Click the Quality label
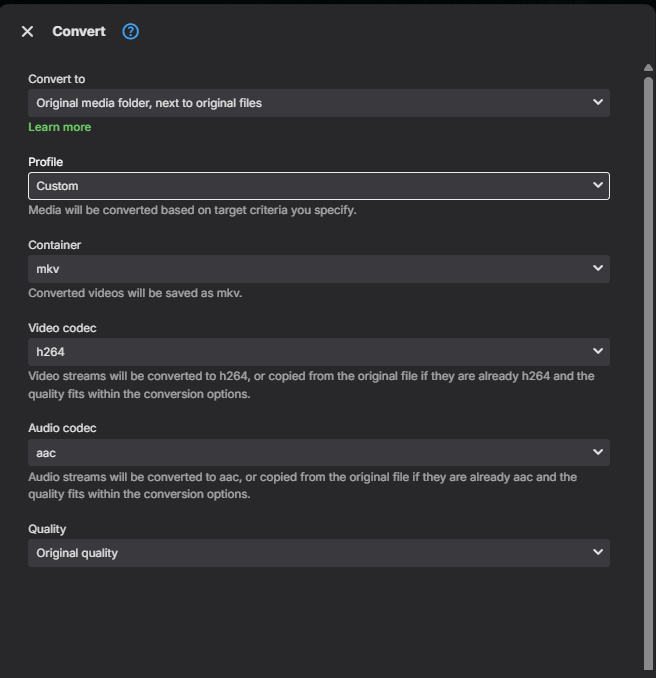Viewport: 656px width, 678px height. [47, 529]
